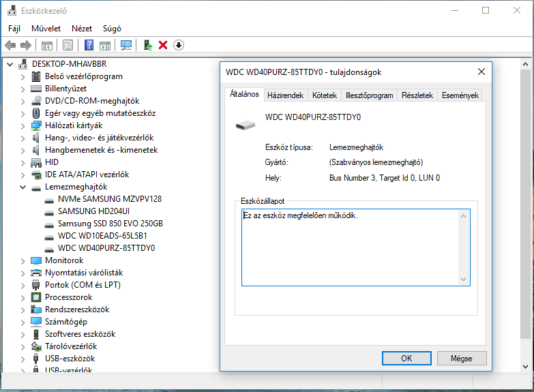Open the Művelet menu
Viewport: 534px width, 392px height.
pyautogui.click(x=46, y=29)
